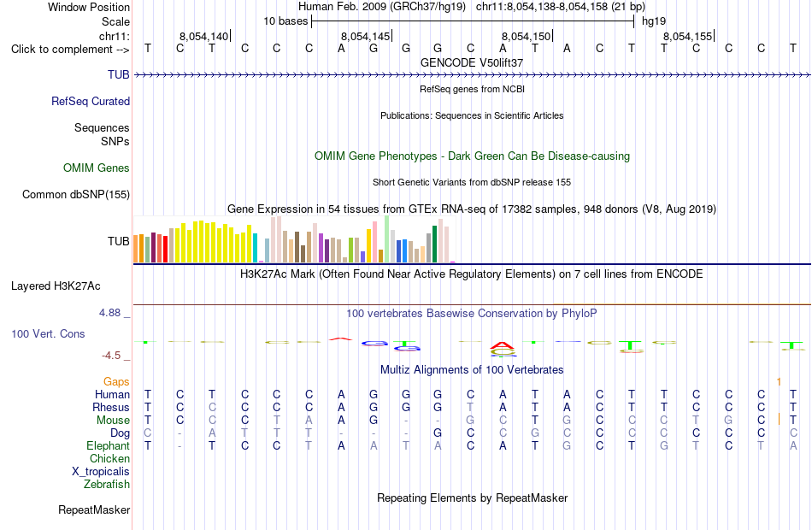Click the genome header with chr11:8,054,138-8,054,158
Image resolution: width=812 pixels, height=530 pixels.
(472, 7)
